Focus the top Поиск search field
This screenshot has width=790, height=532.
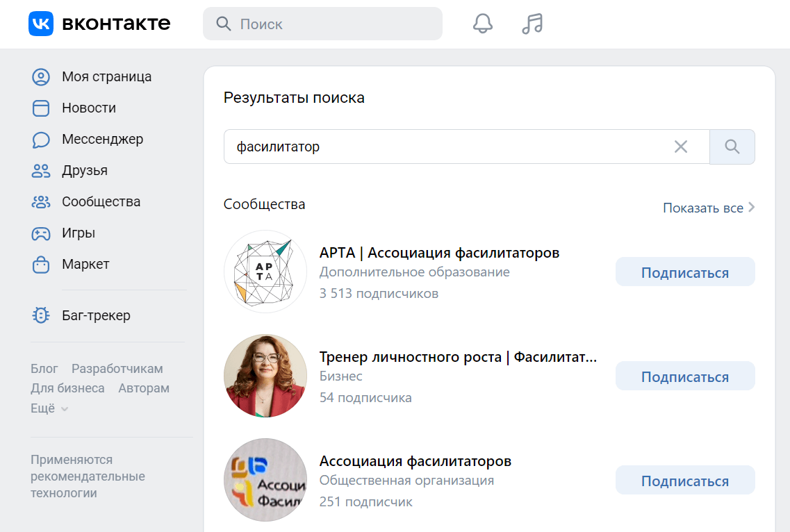coord(322,24)
